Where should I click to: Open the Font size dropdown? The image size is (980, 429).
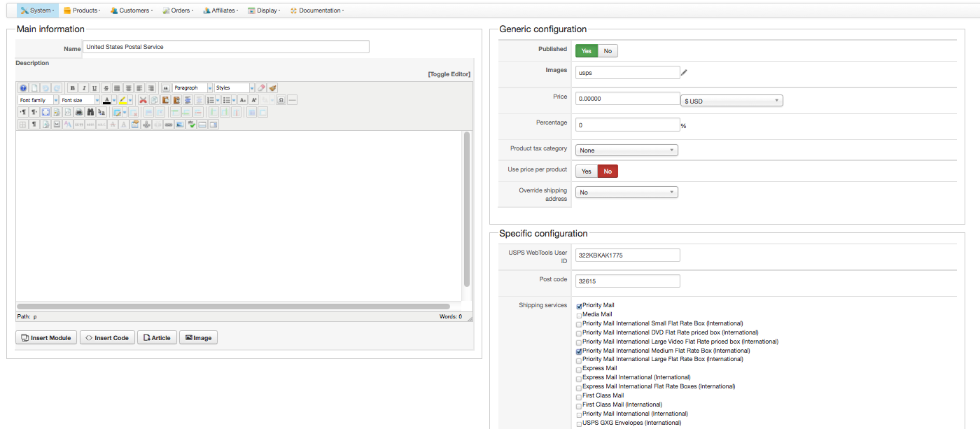click(x=80, y=100)
